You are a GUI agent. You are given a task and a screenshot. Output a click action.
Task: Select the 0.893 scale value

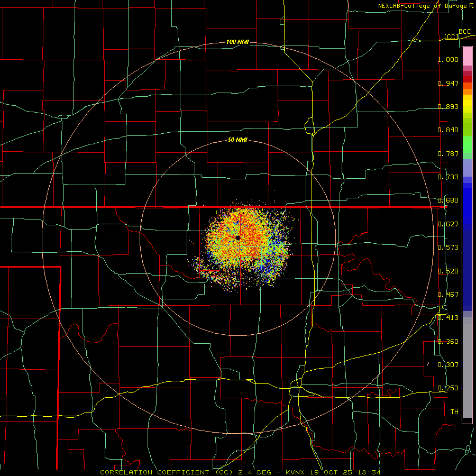coord(448,106)
